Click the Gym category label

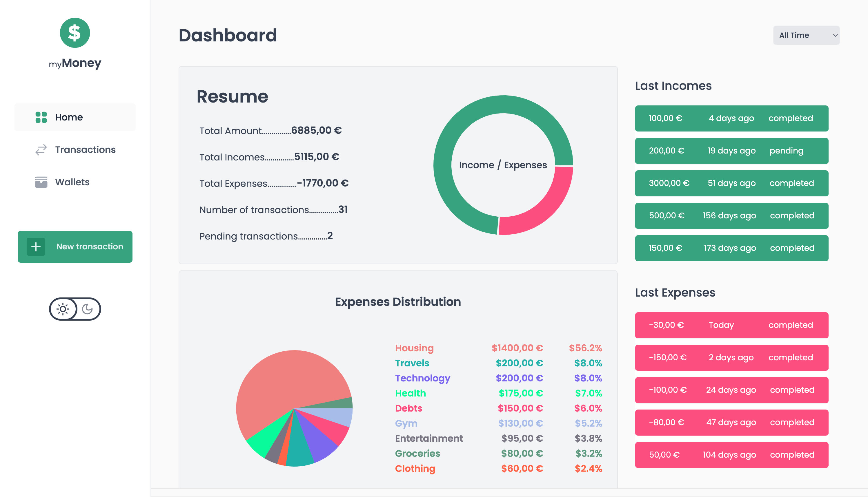coord(406,424)
